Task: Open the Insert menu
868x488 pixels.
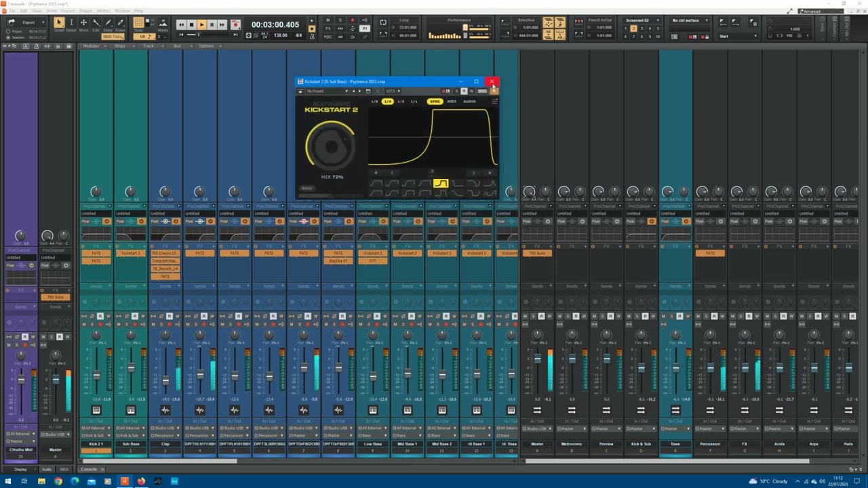Action: click(52, 11)
